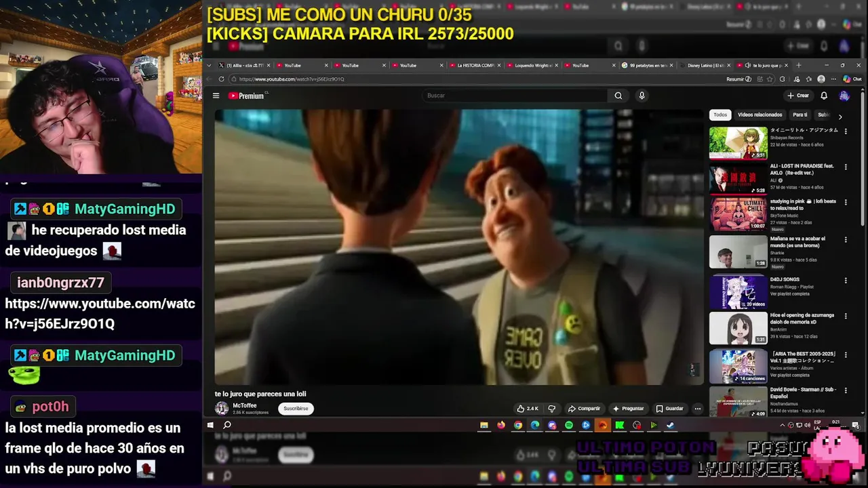The height and width of the screenshot is (488, 868).
Task: Open the YouTube notifications bell
Action: [x=824, y=96]
